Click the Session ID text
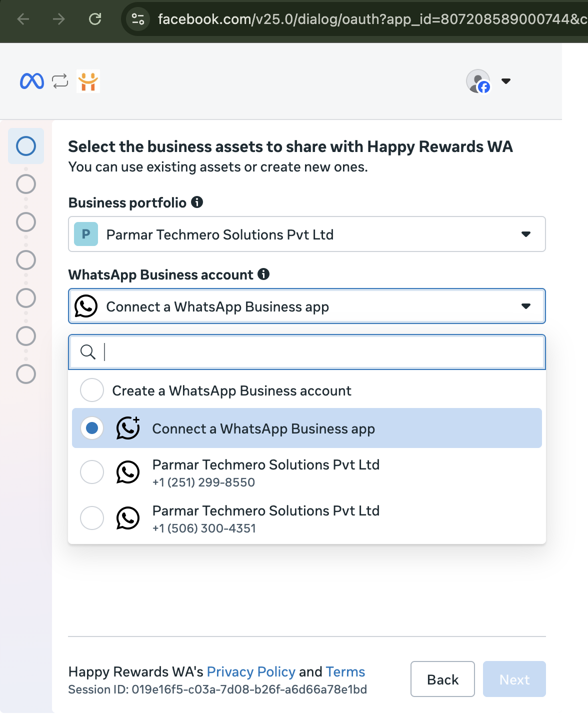 coord(217,689)
